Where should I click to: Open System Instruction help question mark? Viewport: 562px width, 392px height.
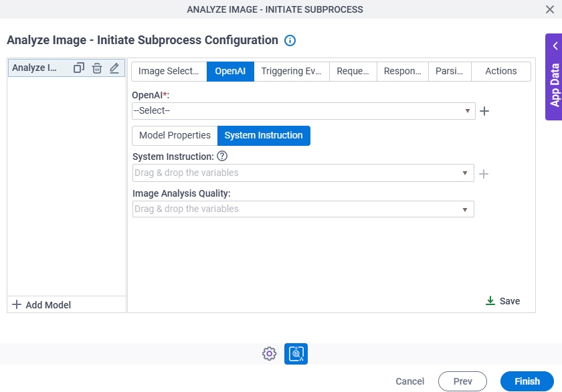click(x=222, y=157)
